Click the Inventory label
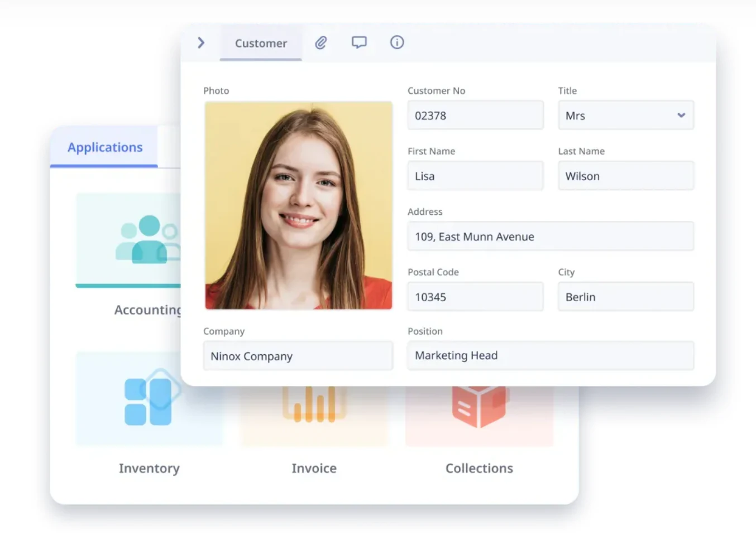This screenshot has width=756, height=540. pos(149,469)
